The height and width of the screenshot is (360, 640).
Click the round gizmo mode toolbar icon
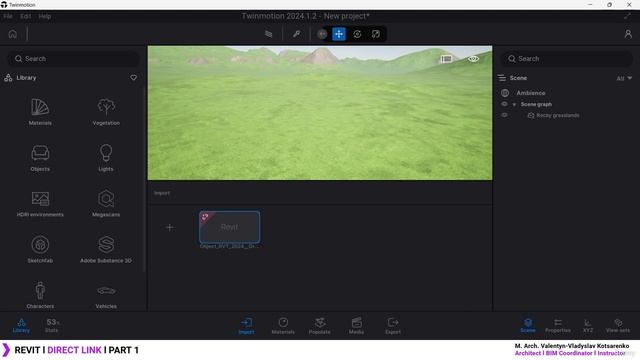tap(322, 34)
